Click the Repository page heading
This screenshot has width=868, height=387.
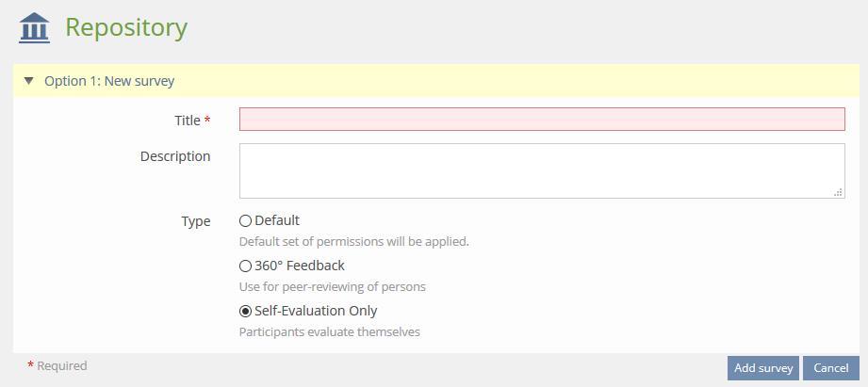tap(126, 28)
